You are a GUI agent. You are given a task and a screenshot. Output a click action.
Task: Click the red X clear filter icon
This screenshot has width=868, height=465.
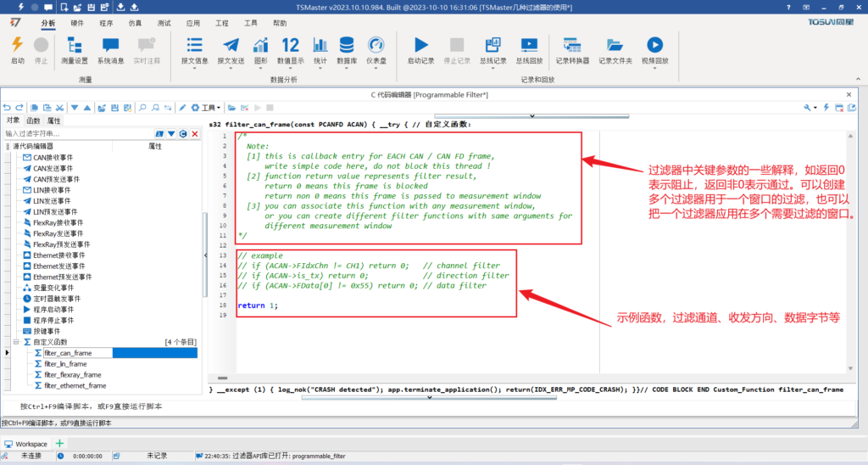(x=195, y=134)
